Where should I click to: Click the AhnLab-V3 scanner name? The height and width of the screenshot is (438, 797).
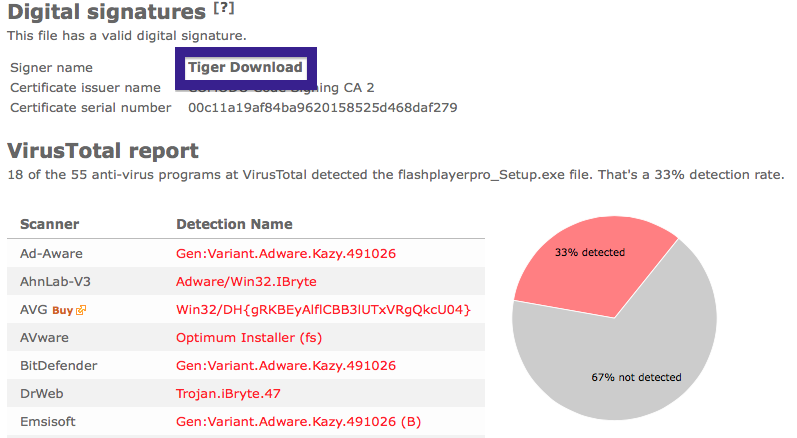(x=54, y=281)
